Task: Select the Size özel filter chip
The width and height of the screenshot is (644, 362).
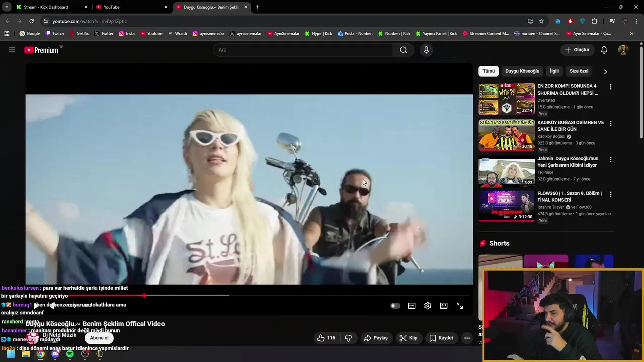Action: coord(579,71)
